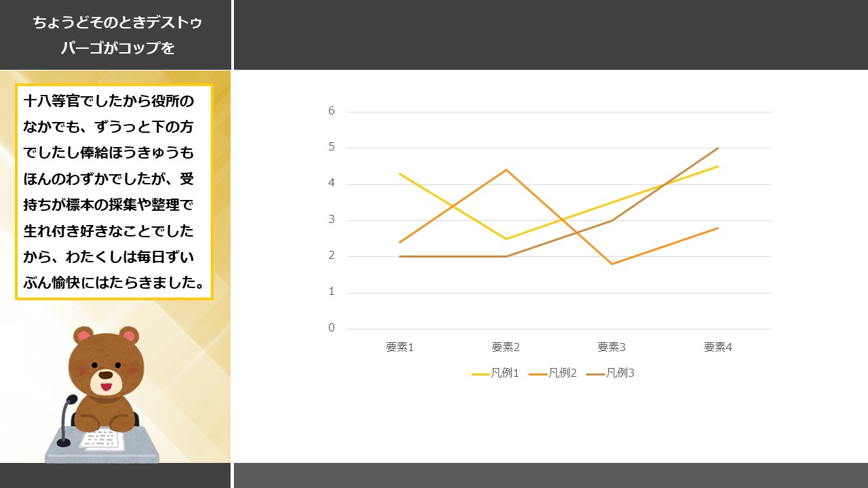The image size is (868, 488).
Task: Click y-axis value 6
Action: point(332,111)
